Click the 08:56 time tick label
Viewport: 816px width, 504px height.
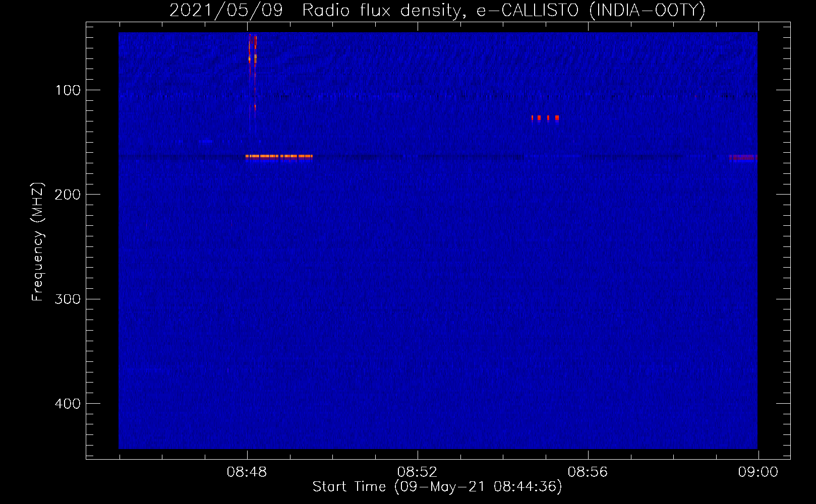point(588,472)
